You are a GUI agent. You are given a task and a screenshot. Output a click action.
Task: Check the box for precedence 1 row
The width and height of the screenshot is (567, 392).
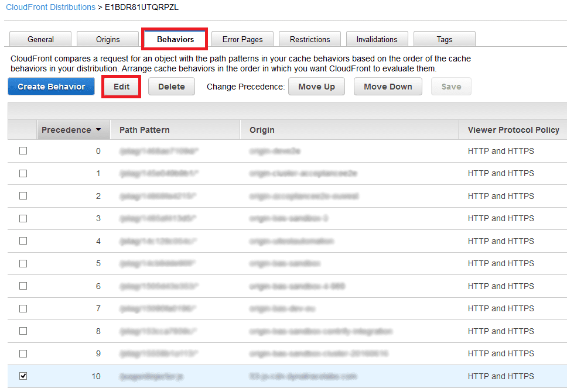point(23,173)
